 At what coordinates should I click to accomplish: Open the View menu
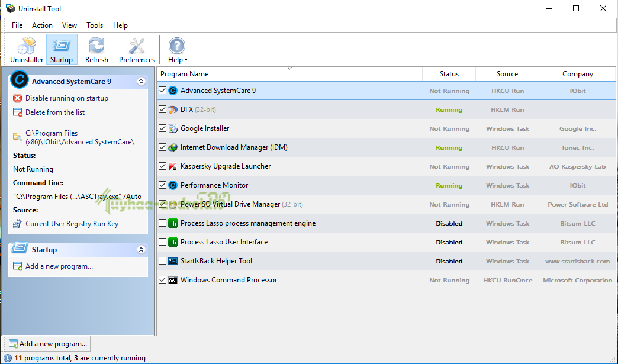[69, 25]
